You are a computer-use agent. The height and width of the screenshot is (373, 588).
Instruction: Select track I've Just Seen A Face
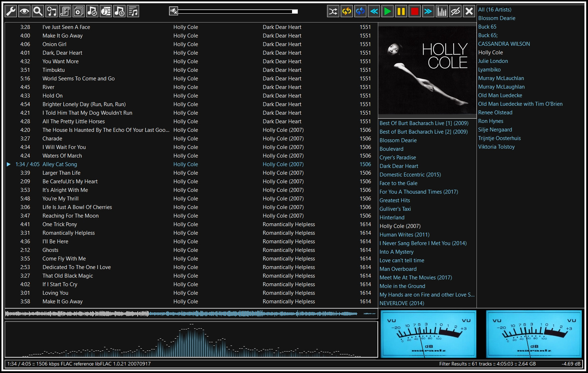coord(191,27)
